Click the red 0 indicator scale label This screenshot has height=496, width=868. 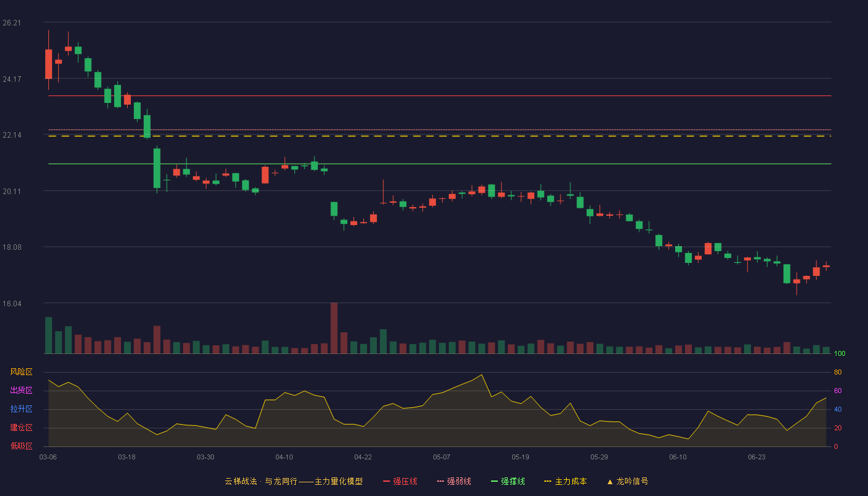point(836,446)
